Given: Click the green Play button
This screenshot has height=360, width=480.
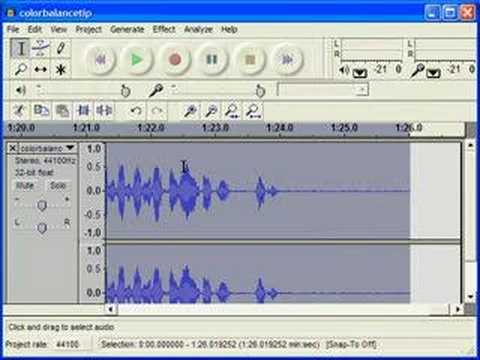Looking at the screenshot, I should pyautogui.click(x=137, y=60).
